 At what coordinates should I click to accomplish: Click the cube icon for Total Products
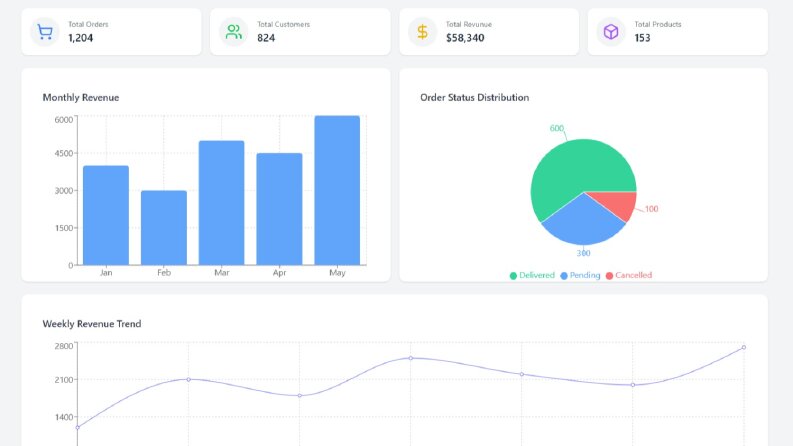tap(611, 32)
